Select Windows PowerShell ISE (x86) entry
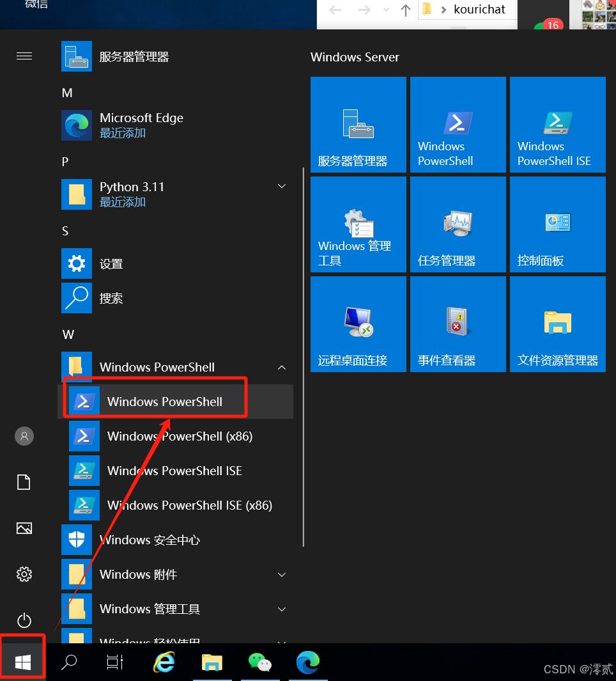 tap(189, 505)
